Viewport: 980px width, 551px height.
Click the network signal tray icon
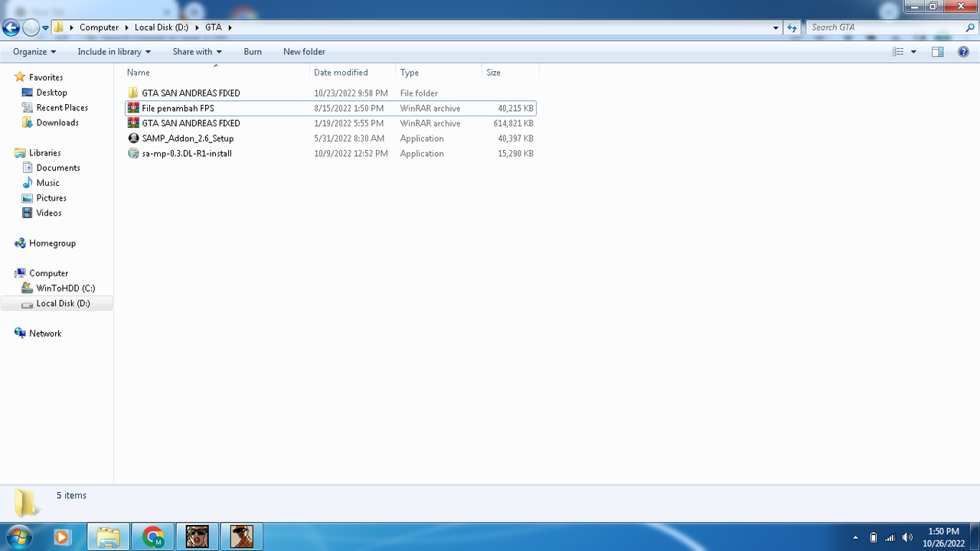[890, 537]
